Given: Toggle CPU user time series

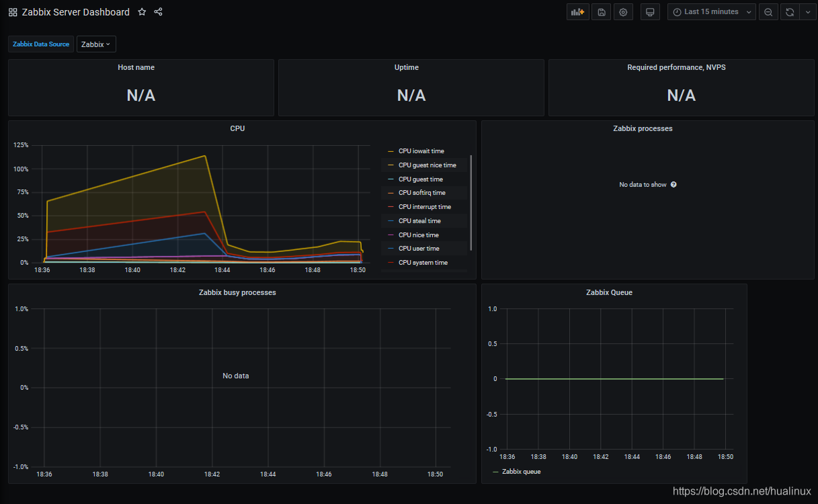Looking at the screenshot, I should 419,249.
